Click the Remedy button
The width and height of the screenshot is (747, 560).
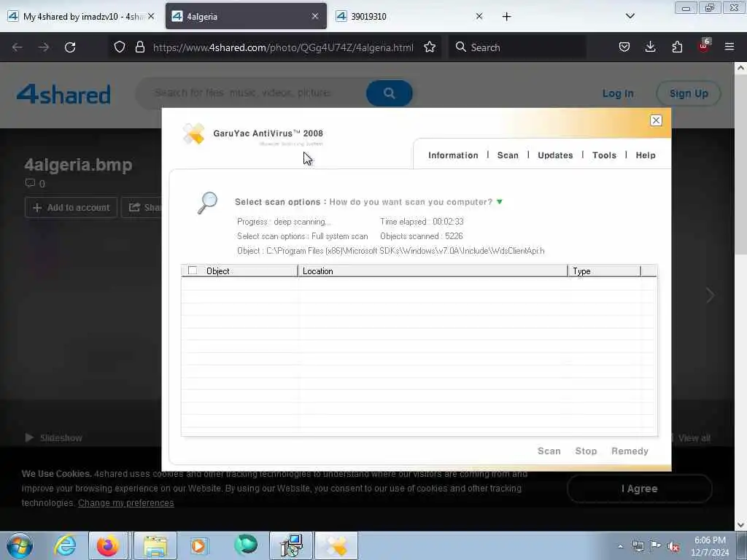630,451
